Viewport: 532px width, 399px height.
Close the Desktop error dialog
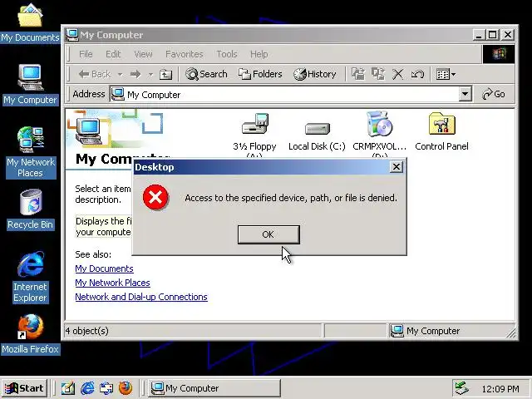point(396,167)
